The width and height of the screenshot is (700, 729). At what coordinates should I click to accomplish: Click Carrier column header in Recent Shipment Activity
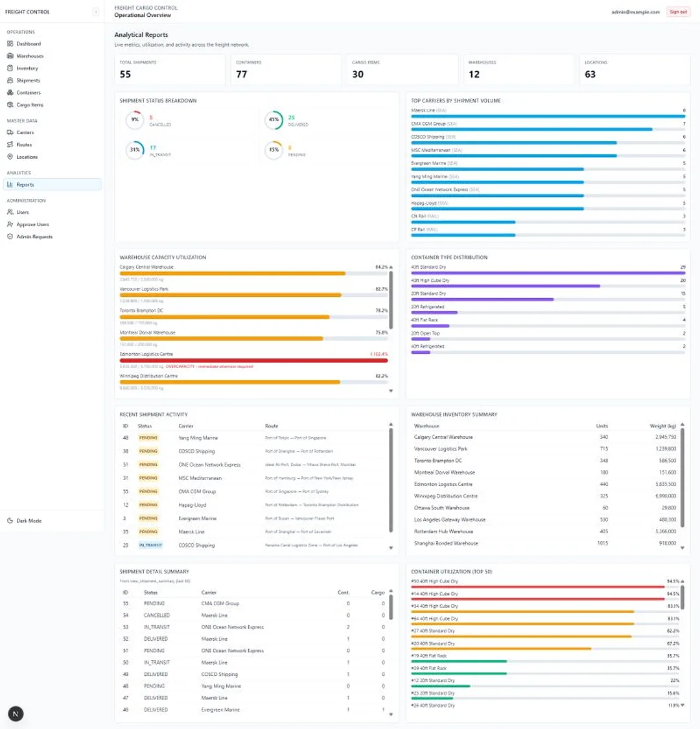pos(185,426)
